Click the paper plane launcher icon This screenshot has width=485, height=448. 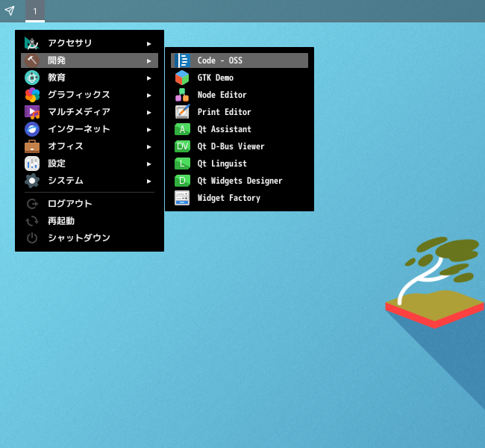10,11
